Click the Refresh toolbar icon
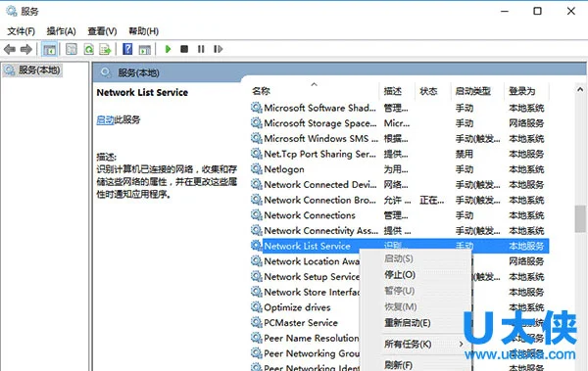 (x=89, y=49)
